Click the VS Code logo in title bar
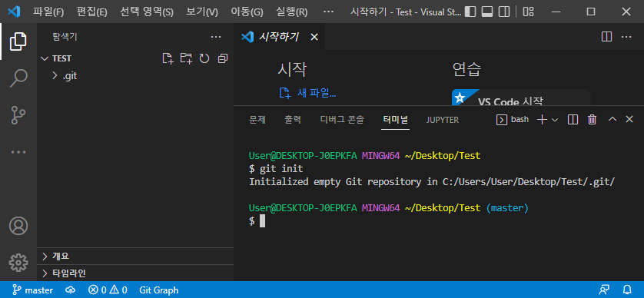This screenshot has height=298, width=644. pyautogui.click(x=14, y=12)
